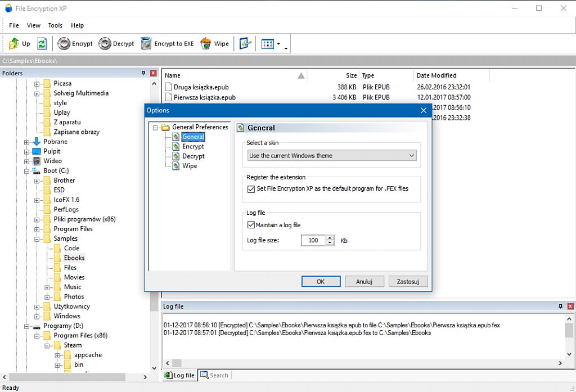The width and height of the screenshot is (576, 392).
Task: Click the Anuluj button
Action: click(x=364, y=281)
